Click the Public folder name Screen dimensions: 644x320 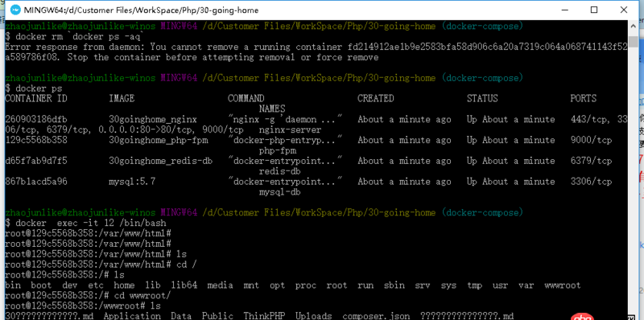217,316
